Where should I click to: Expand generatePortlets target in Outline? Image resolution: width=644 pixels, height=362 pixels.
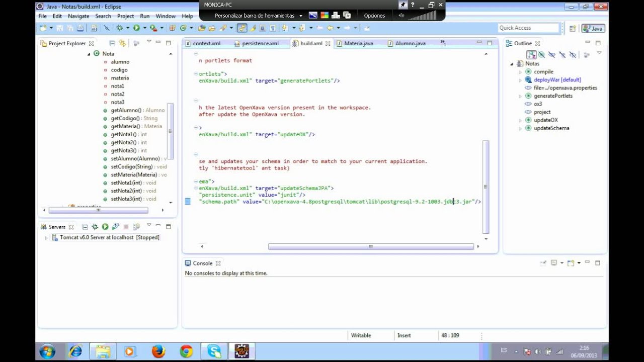click(x=521, y=96)
